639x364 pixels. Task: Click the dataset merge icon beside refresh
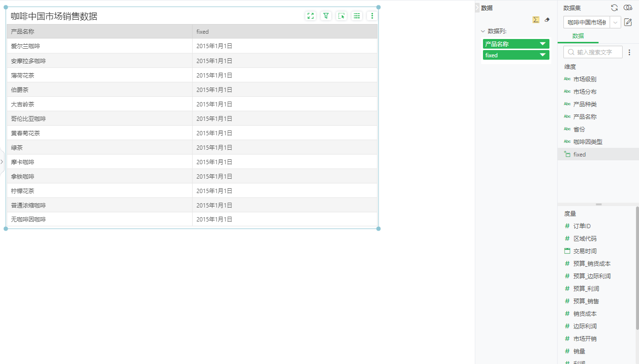click(x=628, y=8)
